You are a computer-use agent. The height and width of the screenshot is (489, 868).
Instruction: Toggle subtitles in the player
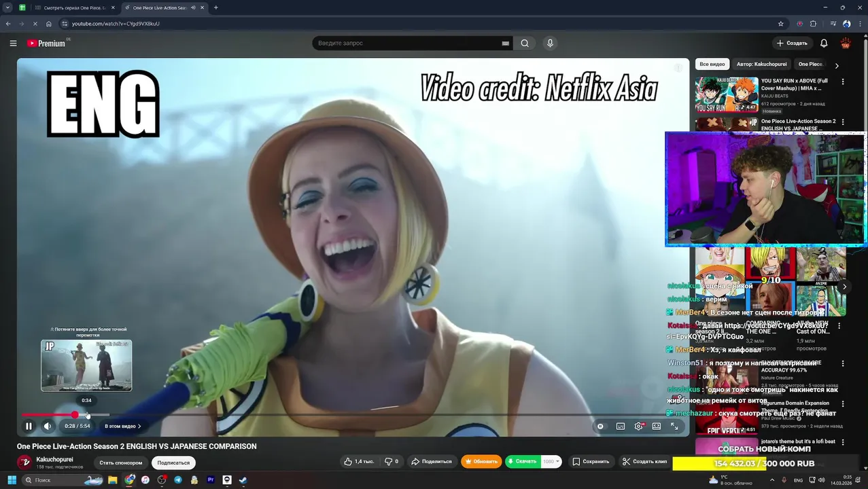click(621, 426)
